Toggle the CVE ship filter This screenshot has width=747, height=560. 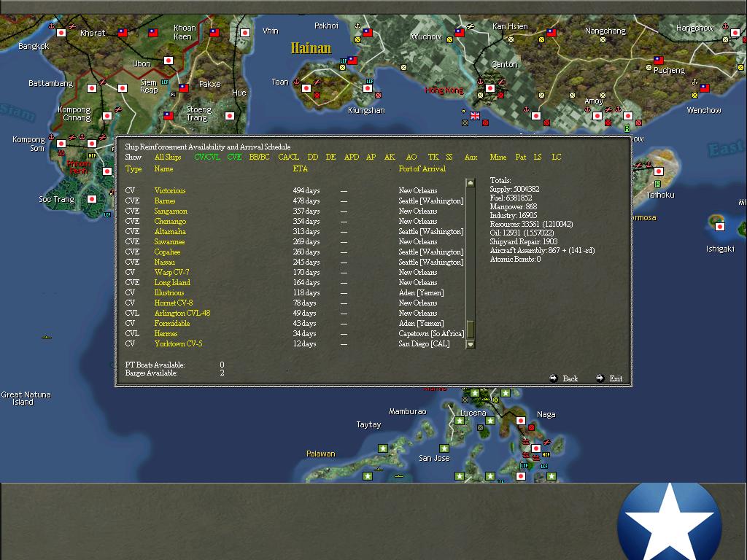[234, 156]
